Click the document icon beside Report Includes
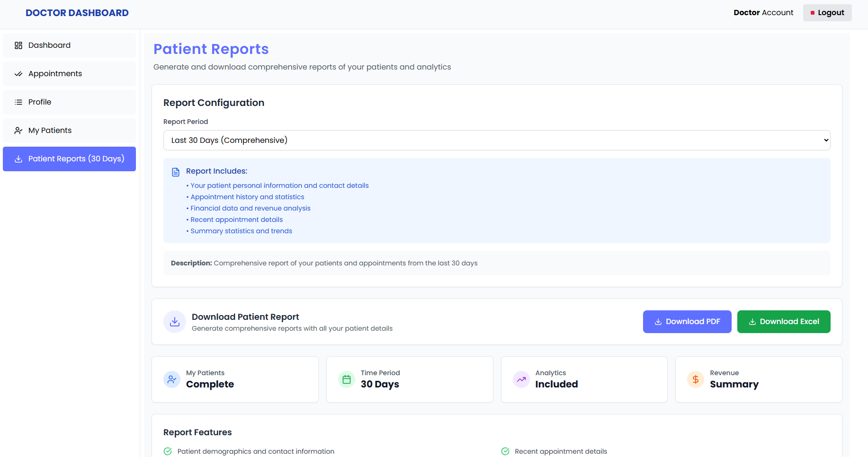This screenshot has width=868, height=457. 176,172
